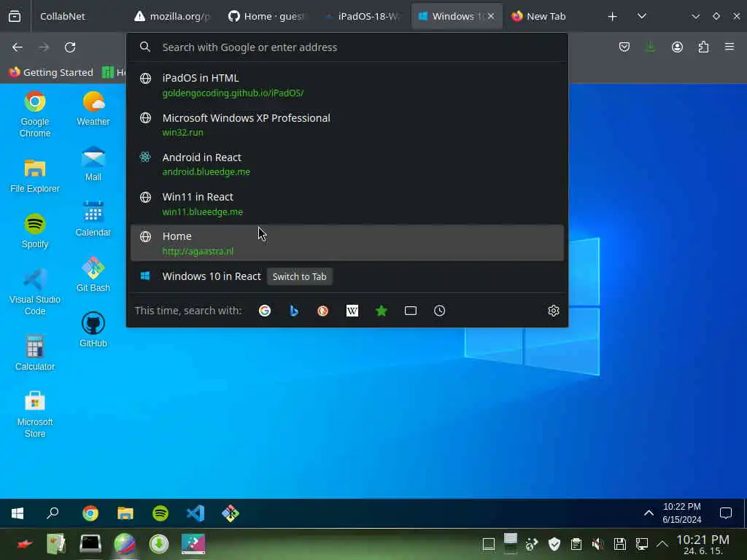Switch to the GitHub Home tab
The width and height of the screenshot is (747, 560).
(267, 16)
